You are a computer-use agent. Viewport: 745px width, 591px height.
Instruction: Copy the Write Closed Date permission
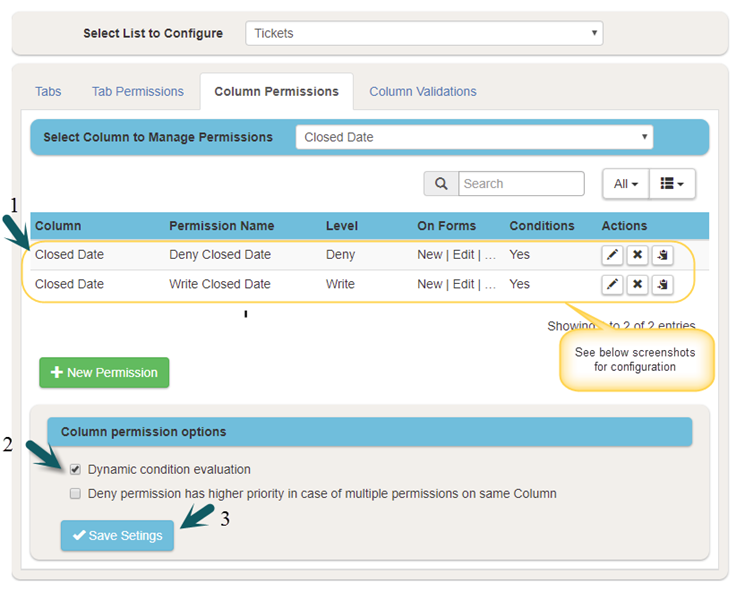[662, 285]
